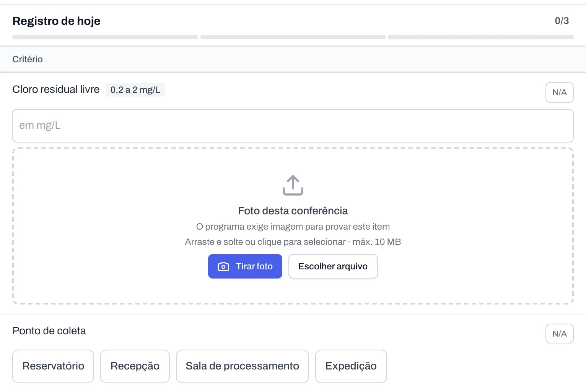The image size is (586, 392).
Task: Select Reservatório collection point
Action: (x=53, y=366)
